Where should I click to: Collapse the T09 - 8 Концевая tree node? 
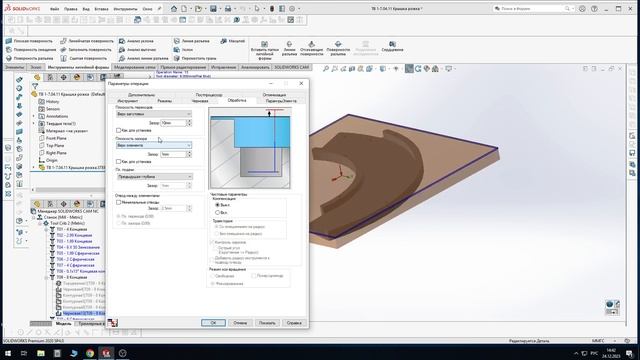click(46, 278)
